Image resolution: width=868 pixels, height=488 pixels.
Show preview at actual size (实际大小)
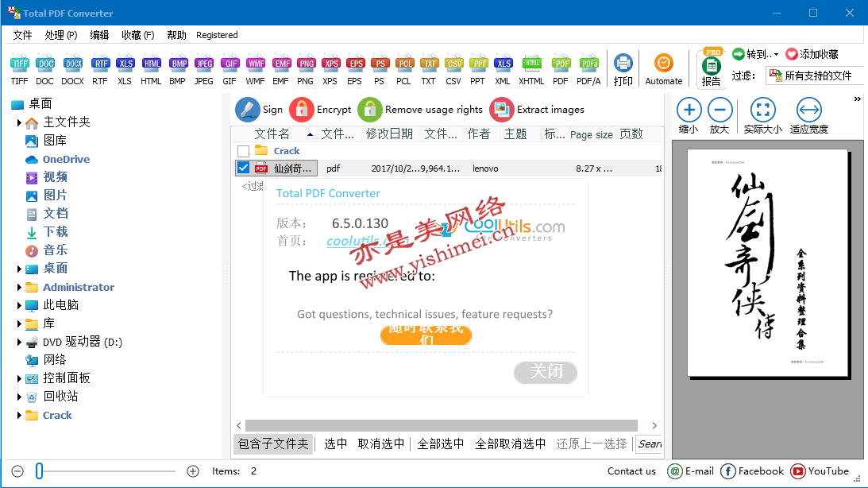[x=763, y=116]
